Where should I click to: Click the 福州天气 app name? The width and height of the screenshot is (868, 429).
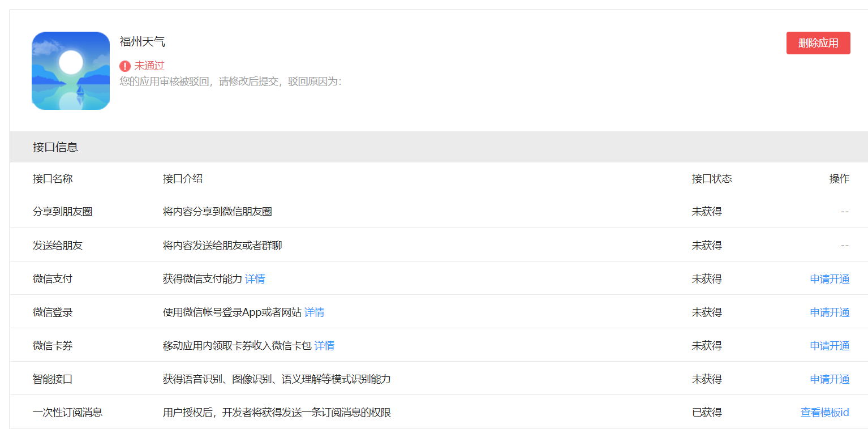point(143,42)
